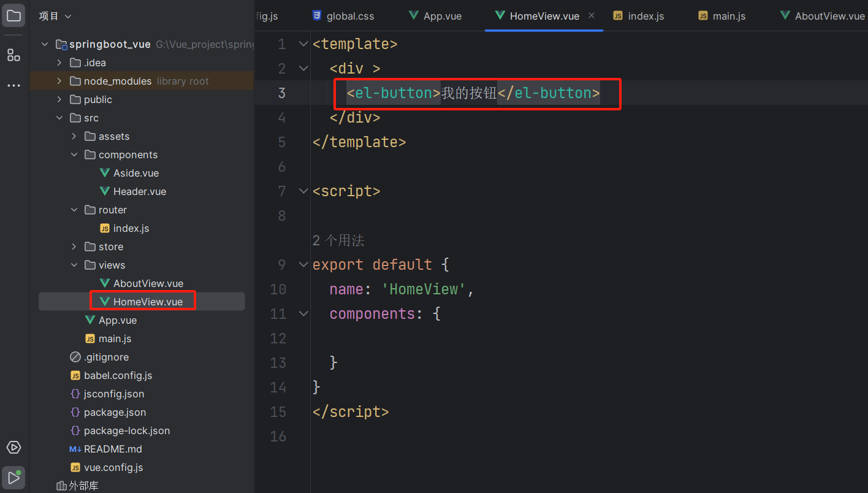Image resolution: width=868 pixels, height=493 pixels.
Task: Select vue.config.js in the project tree
Action: 113,467
